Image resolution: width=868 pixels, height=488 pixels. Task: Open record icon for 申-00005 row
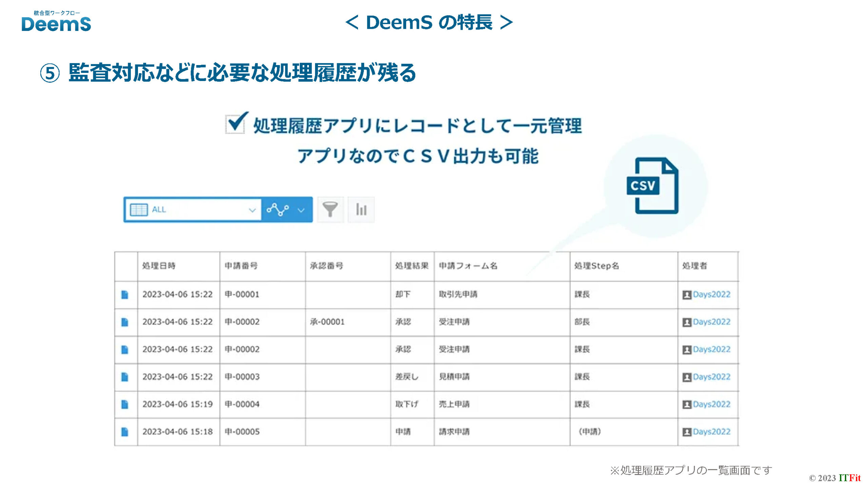click(125, 432)
